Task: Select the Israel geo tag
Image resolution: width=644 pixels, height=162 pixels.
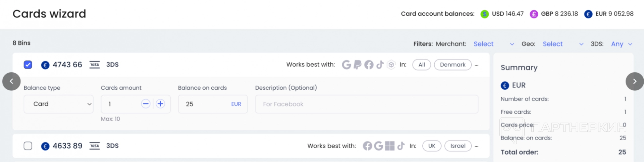Action: tap(458, 146)
